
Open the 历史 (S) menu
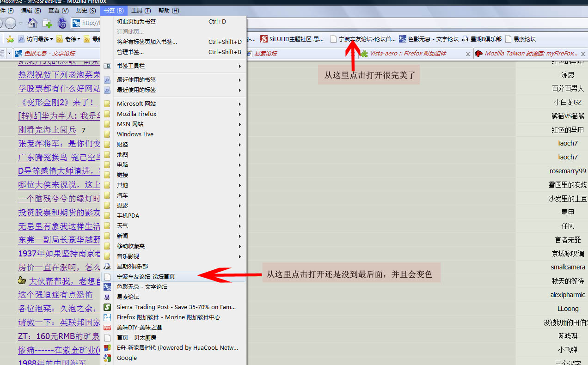tap(86, 10)
